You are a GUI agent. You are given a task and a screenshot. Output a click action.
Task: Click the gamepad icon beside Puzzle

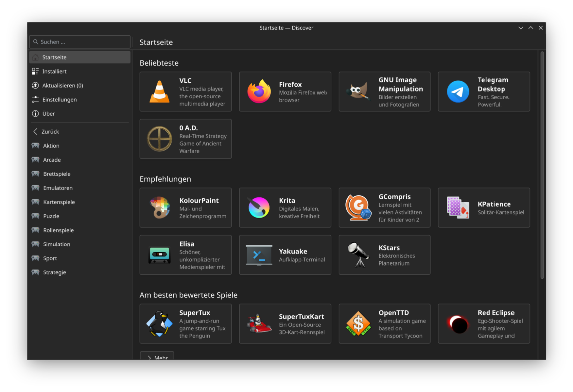coord(35,216)
